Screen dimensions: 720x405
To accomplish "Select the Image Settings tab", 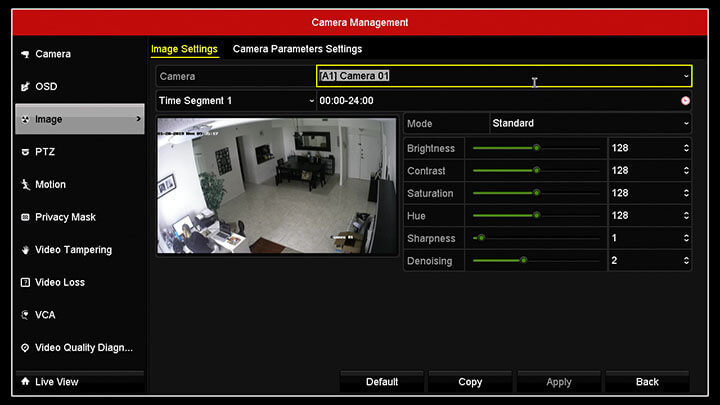I will point(184,49).
